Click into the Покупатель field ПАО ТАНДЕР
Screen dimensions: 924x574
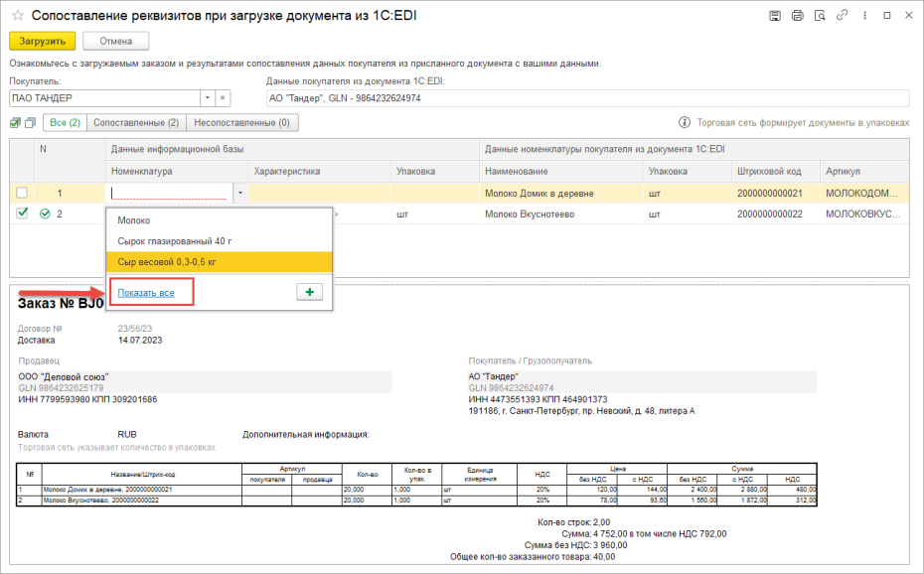105,98
